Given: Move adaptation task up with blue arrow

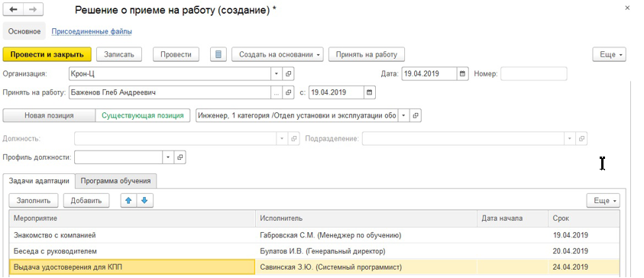Looking at the screenshot, I should [x=128, y=201].
